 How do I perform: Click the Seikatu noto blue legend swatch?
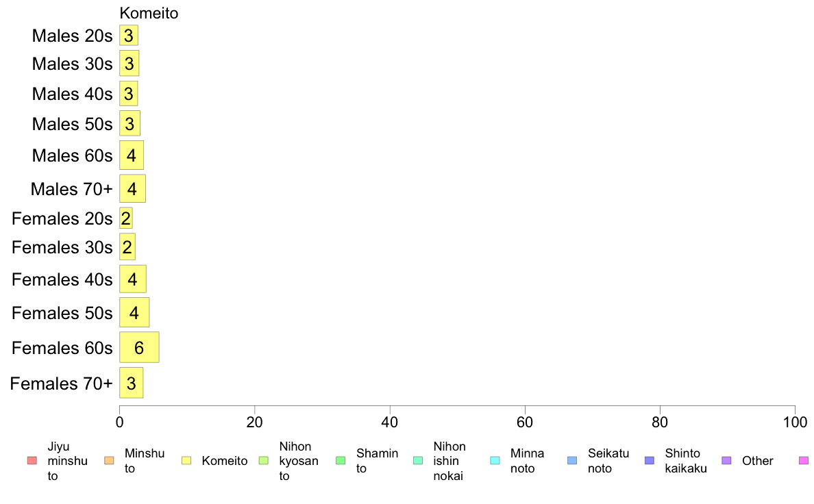coord(572,460)
